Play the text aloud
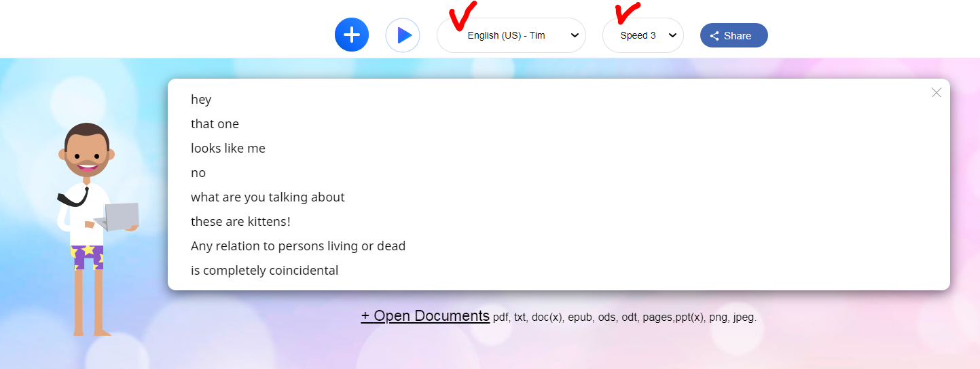Screen dimensions: 980x369 click(x=403, y=35)
